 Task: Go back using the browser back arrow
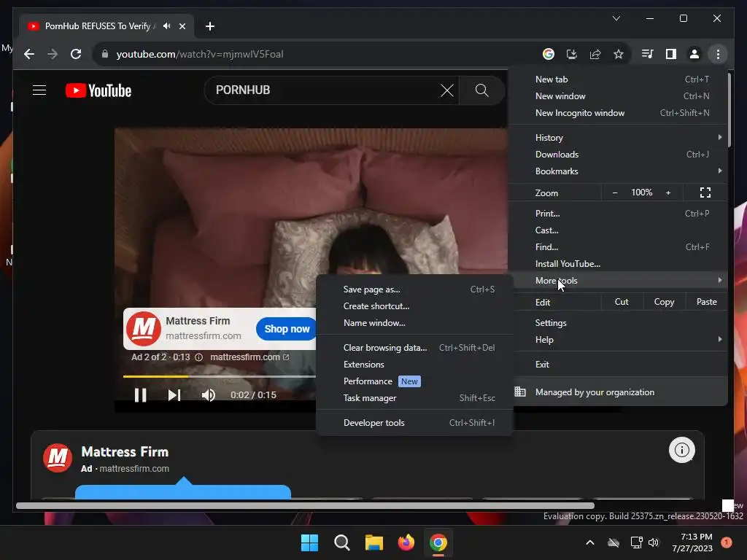(x=29, y=54)
